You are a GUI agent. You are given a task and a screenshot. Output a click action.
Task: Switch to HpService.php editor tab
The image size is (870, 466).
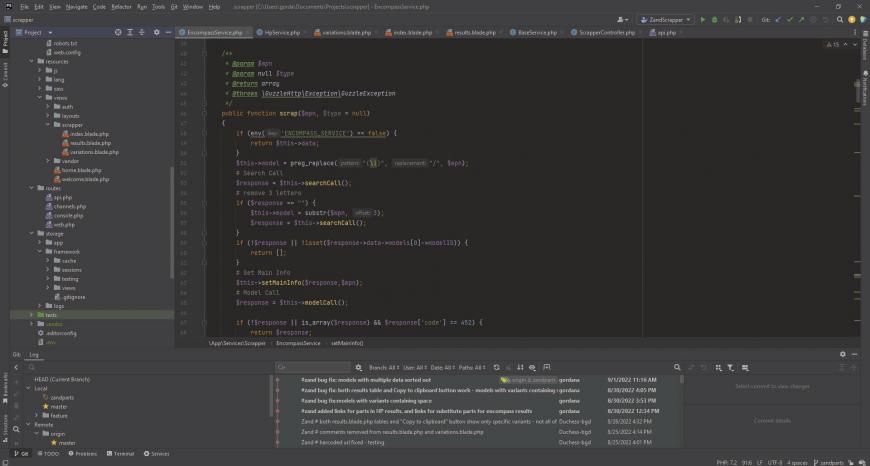282,33
